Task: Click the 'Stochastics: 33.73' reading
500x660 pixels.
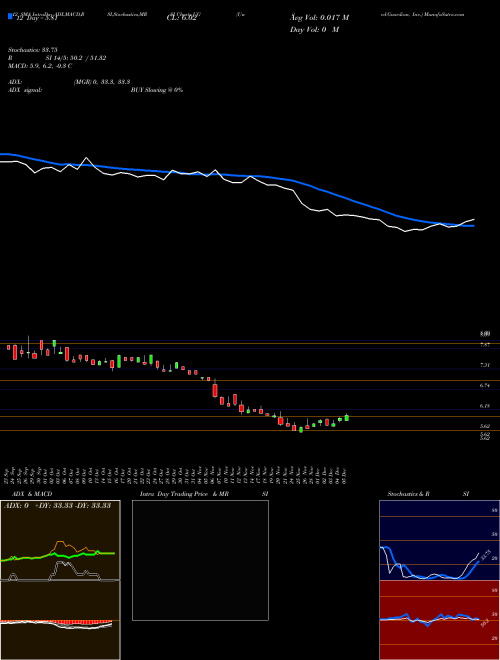Action: (32, 50)
